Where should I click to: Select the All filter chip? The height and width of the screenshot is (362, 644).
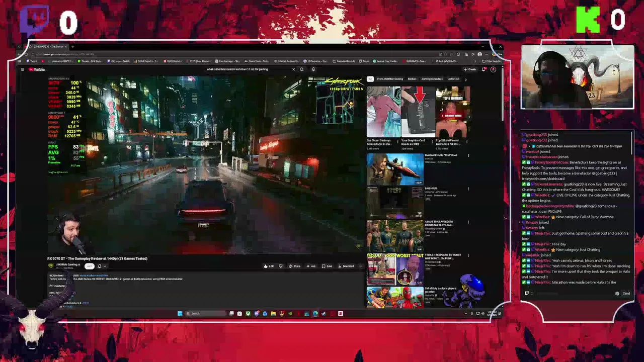pos(370,79)
